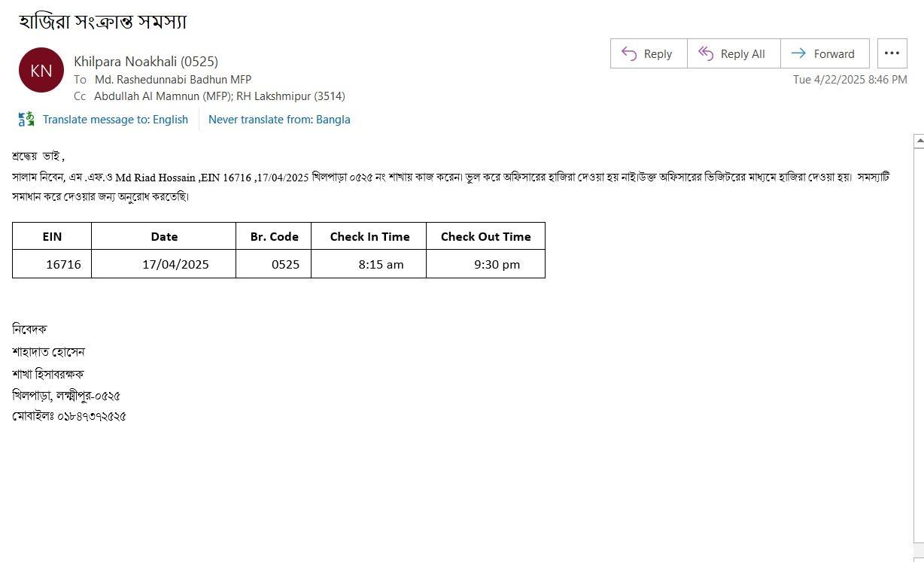This screenshot has width=924, height=562.
Task: Open the more actions ellipsis menu
Action: click(892, 53)
